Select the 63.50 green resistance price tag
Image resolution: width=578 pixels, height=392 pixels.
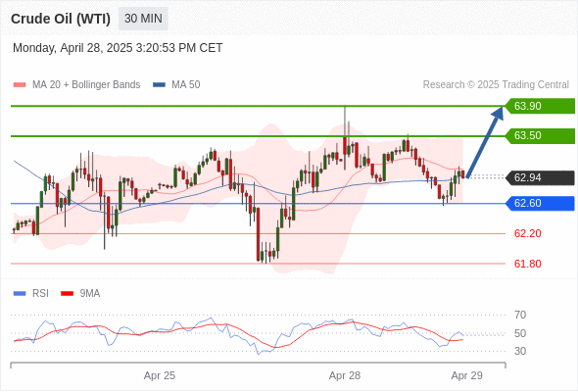coord(540,135)
